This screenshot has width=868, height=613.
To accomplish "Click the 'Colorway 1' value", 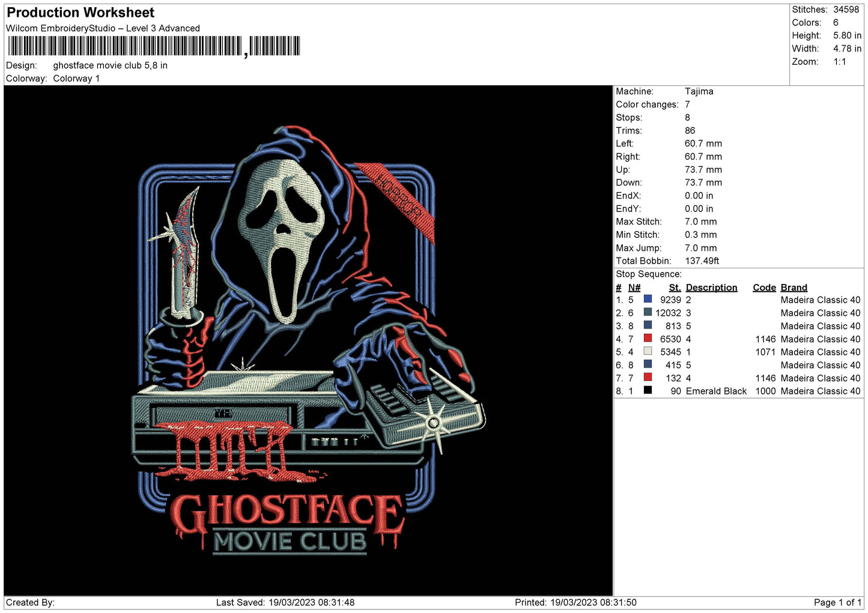I will pyautogui.click(x=76, y=79).
